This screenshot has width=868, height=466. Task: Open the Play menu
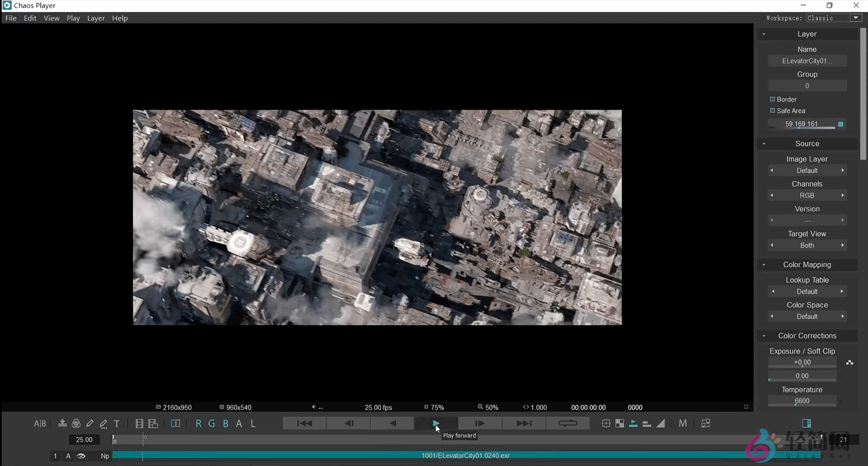73,18
